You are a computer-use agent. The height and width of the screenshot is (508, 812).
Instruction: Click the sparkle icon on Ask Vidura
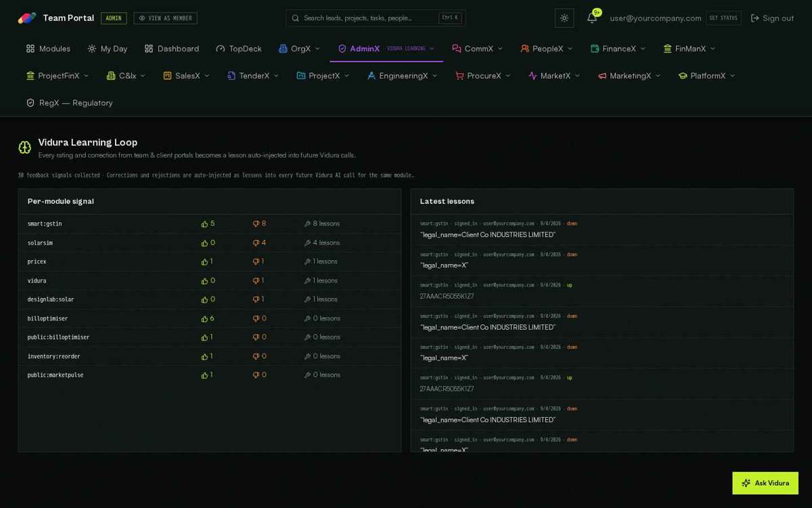746,483
